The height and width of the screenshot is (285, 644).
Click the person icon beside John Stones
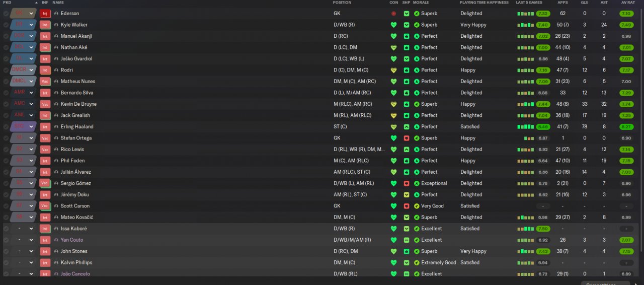[x=56, y=251]
